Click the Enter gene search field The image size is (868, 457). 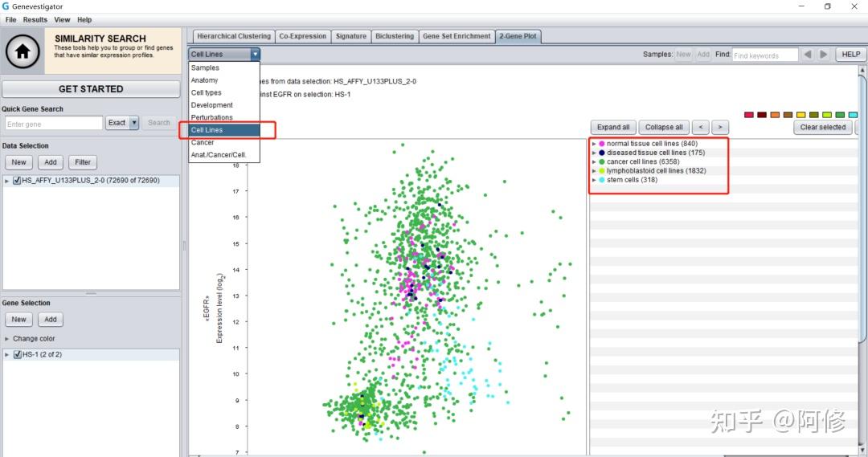[54, 124]
